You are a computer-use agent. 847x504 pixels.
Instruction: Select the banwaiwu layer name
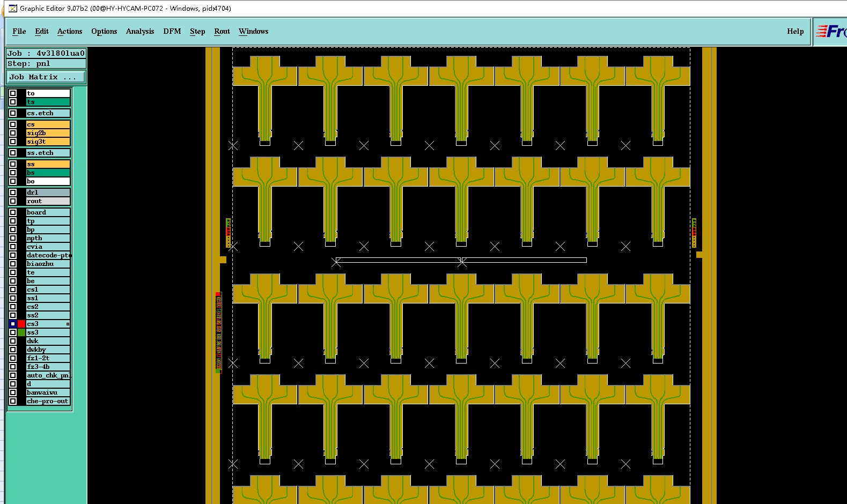tap(48, 392)
